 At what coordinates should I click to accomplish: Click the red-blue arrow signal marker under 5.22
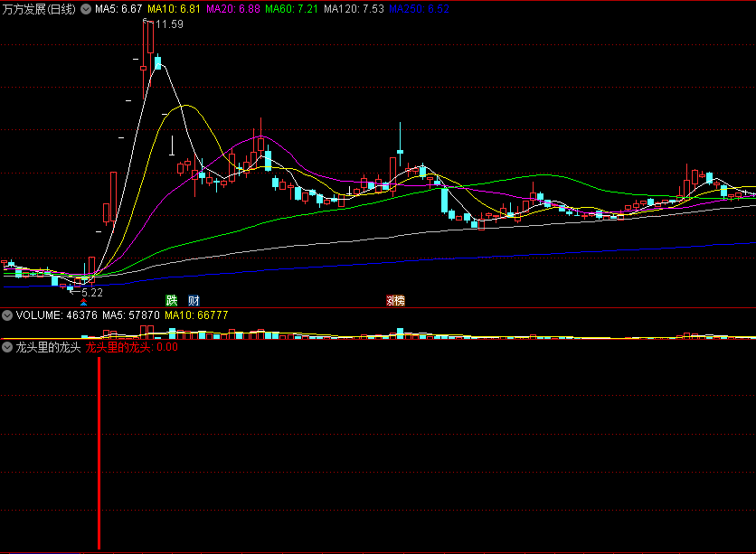(x=84, y=302)
